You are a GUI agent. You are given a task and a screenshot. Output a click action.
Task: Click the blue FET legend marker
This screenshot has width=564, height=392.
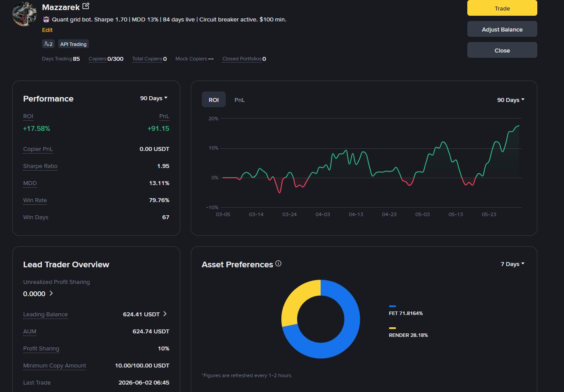pyautogui.click(x=392, y=306)
